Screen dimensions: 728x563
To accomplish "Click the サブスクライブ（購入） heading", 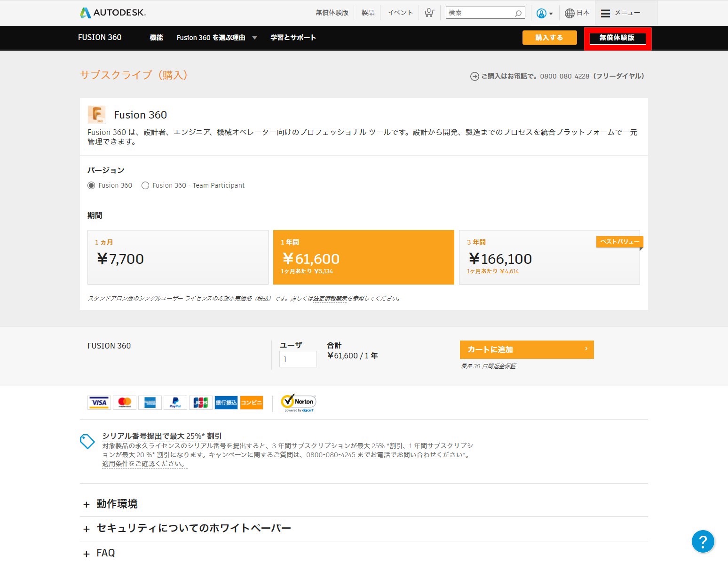I will [x=134, y=75].
